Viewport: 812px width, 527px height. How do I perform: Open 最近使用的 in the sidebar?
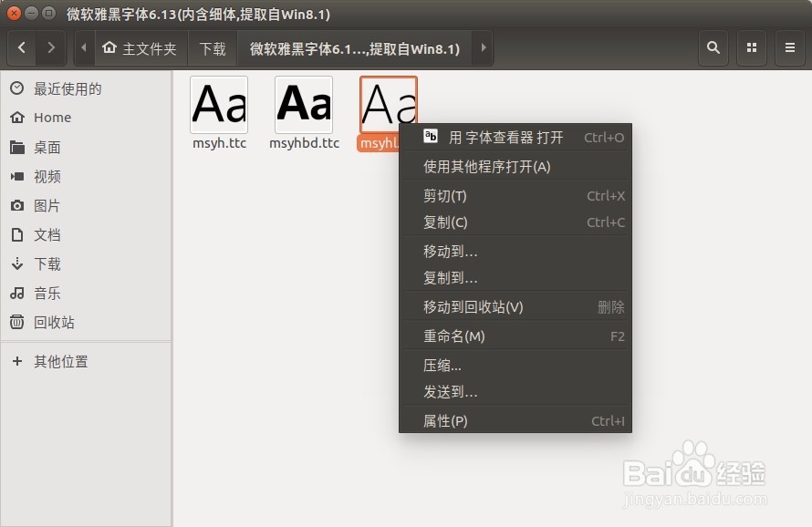(x=86, y=88)
